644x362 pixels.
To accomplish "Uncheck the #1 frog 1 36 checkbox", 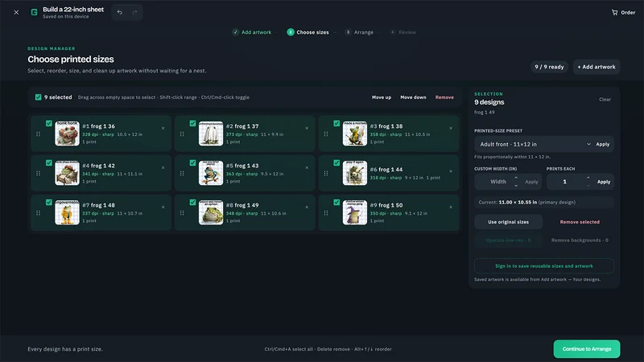I will (49, 123).
